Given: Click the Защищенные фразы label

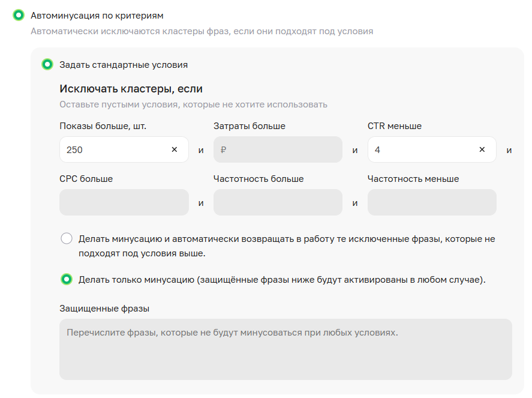Looking at the screenshot, I should pos(104,309).
